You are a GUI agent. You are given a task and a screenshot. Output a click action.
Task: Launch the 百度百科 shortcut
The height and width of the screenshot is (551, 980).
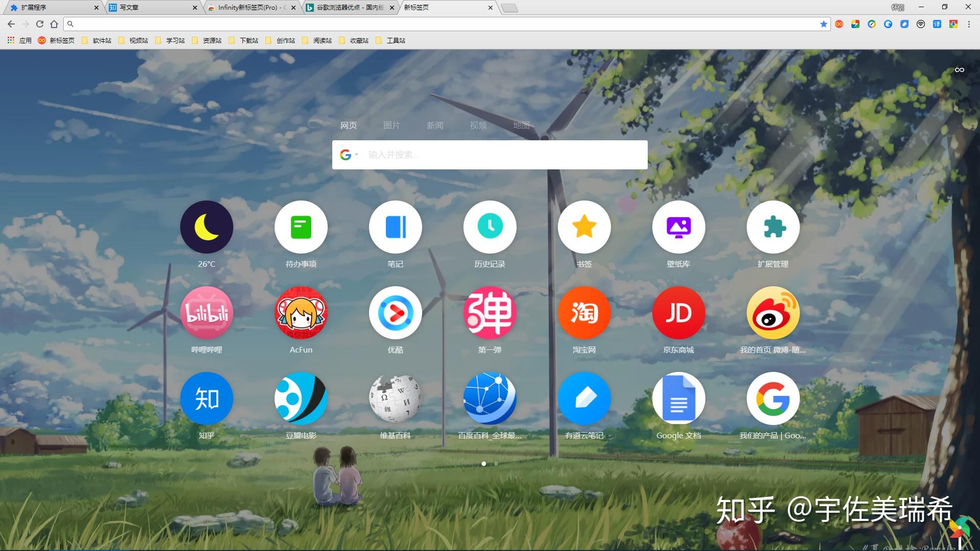(x=490, y=398)
